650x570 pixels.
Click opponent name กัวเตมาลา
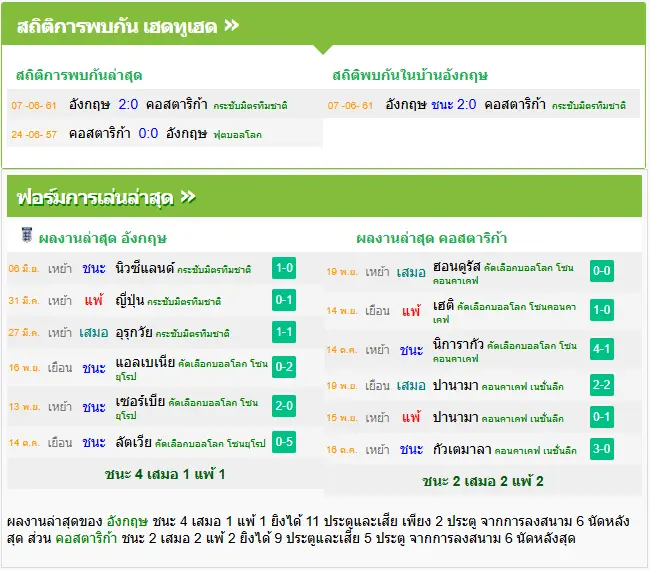(x=462, y=449)
